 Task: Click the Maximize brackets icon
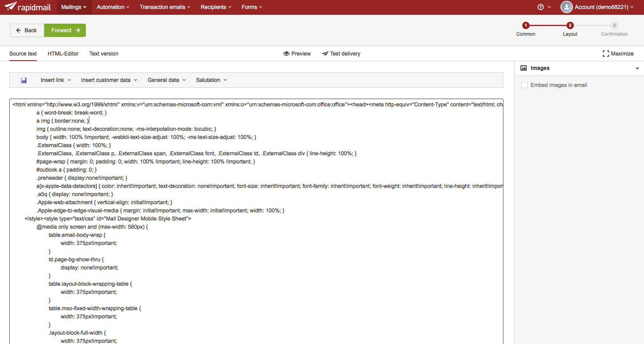[x=606, y=54]
